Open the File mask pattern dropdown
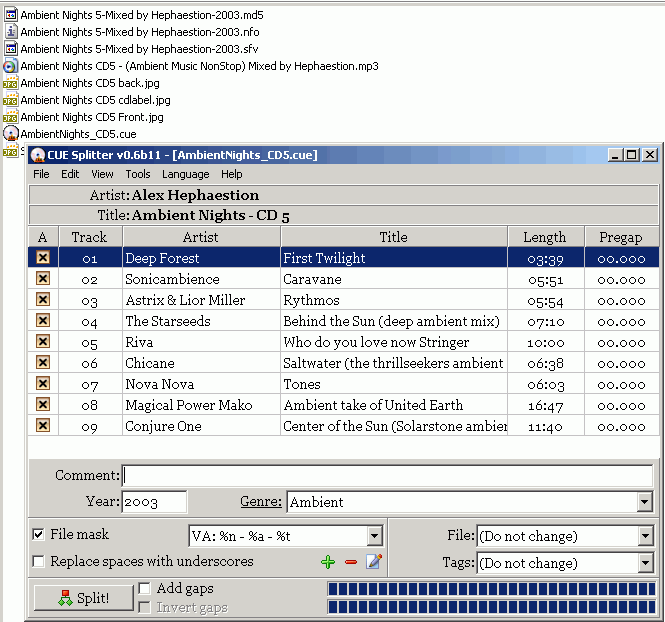 (x=374, y=536)
